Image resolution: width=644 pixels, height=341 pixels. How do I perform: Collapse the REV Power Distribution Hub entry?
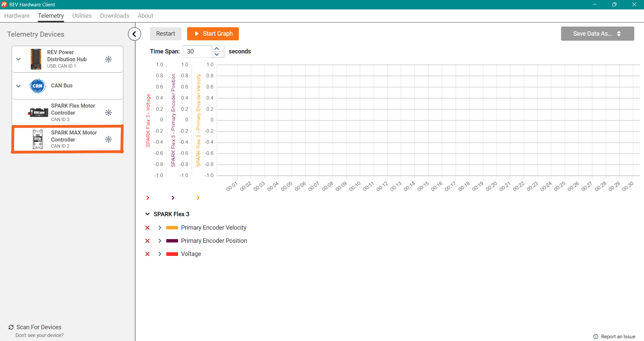18,59
